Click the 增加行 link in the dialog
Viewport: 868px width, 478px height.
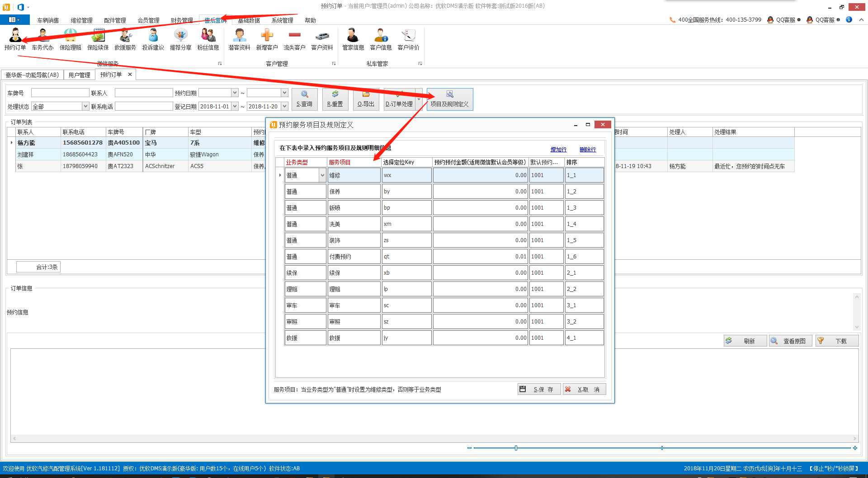558,150
